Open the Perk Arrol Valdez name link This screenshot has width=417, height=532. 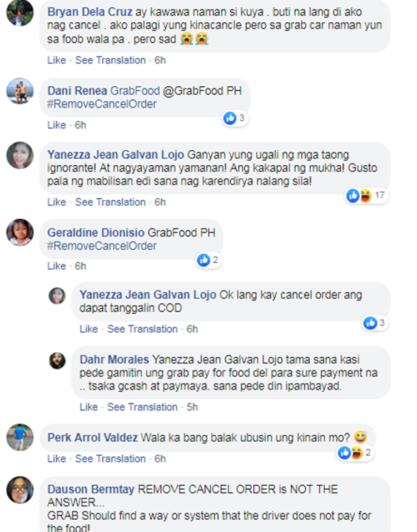pyautogui.click(x=92, y=437)
